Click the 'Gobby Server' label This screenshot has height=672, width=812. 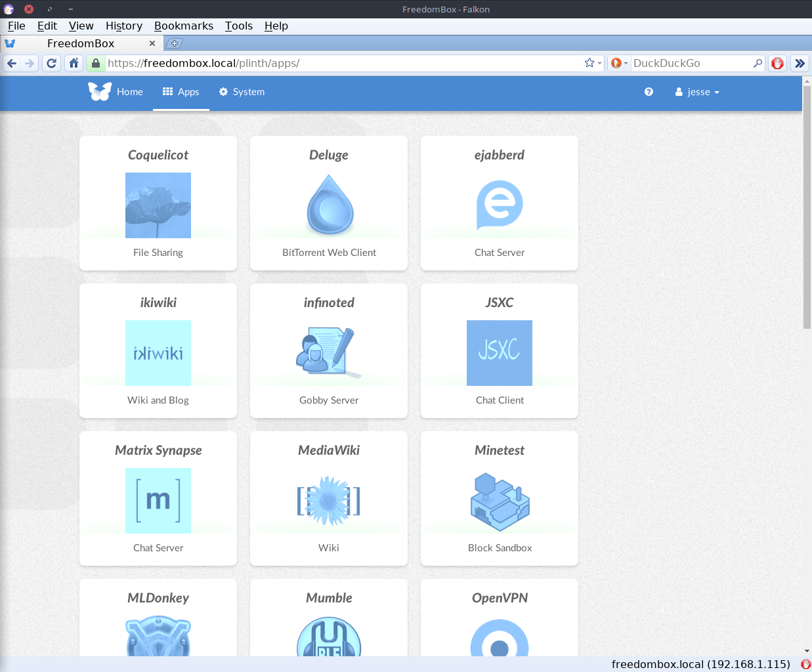pyautogui.click(x=329, y=400)
